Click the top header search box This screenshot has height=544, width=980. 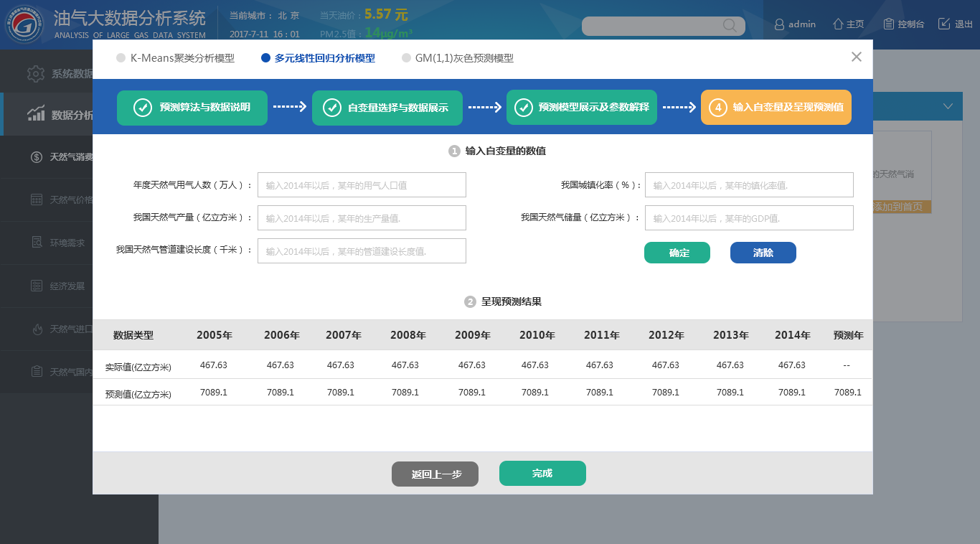pyautogui.click(x=664, y=26)
